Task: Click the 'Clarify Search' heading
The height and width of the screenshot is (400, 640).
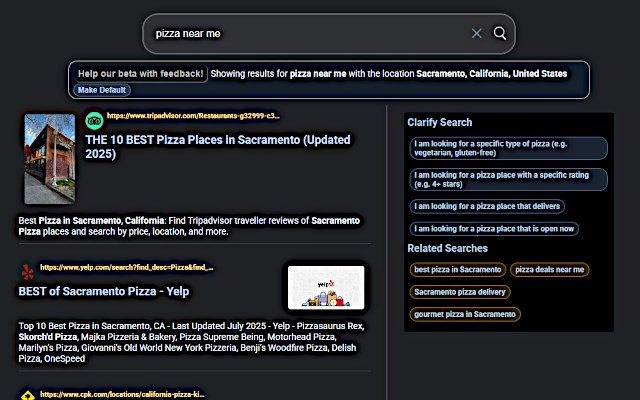Action: (x=440, y=122)
